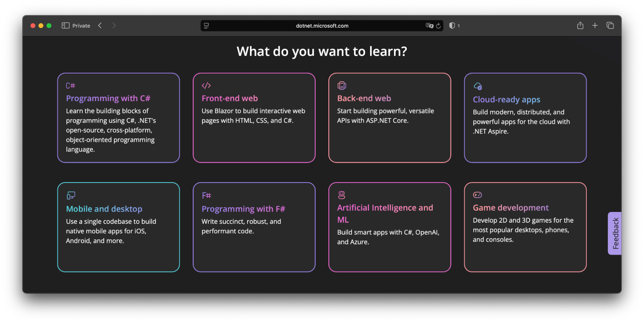This screenshot has height=323, width=644.
Task: Show the tab overview
Action: click(610, 26)
